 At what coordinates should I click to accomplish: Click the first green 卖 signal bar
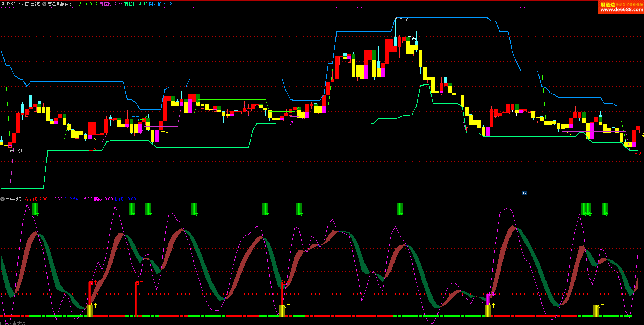click(x=35, y=209)
